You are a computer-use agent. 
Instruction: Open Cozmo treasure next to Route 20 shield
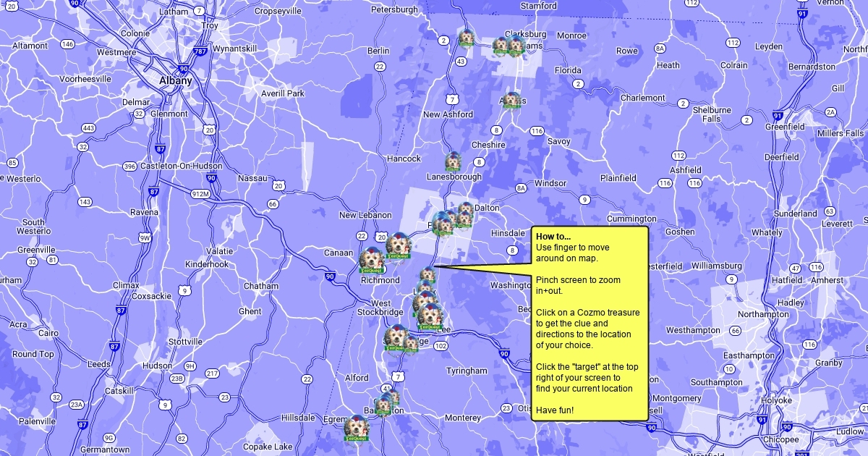pyautogui.click(x=398, y=246)
